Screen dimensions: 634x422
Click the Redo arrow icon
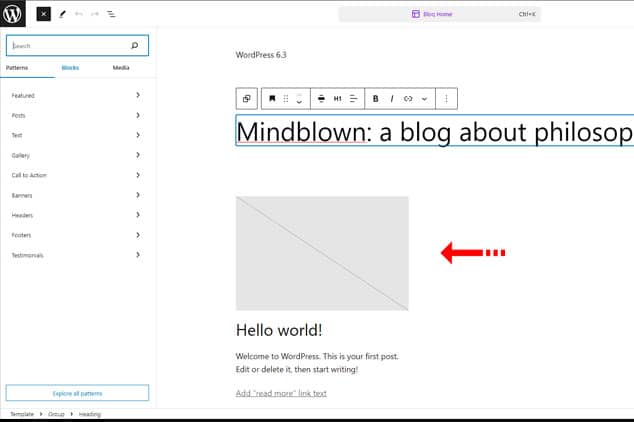point(95,14)
